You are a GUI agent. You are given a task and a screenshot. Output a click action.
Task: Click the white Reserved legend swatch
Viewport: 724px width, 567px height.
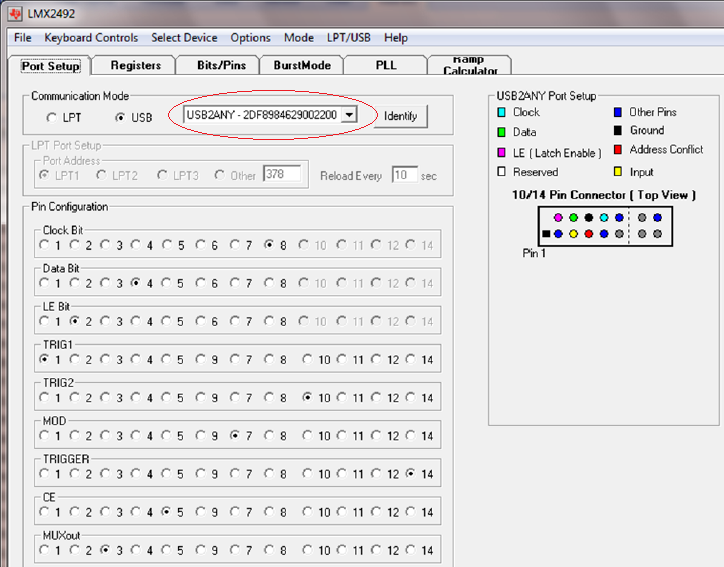[501, 172]
